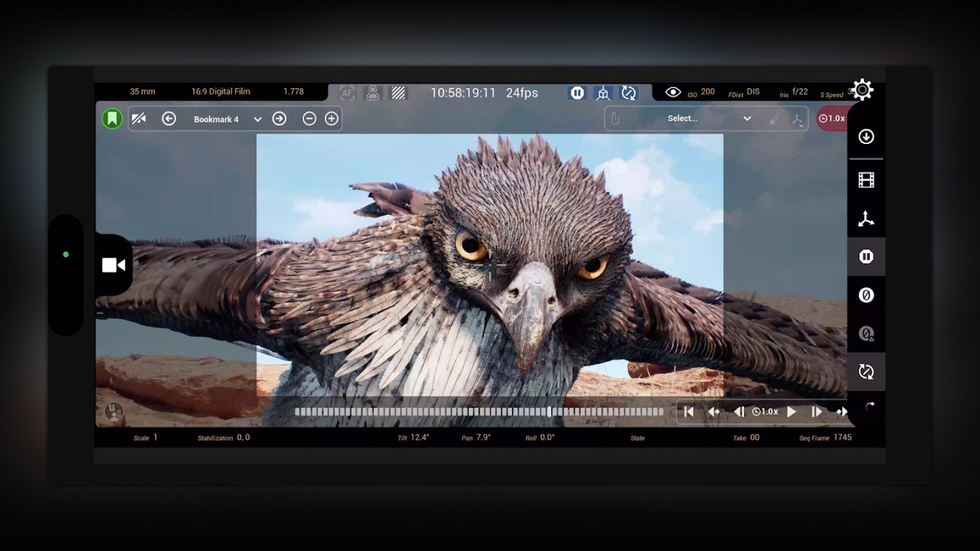Image resolution: width=980 pixels, height=551 pixels.
Task: Click the user avatar icon in viewport corner
Action: click(114, 412)
